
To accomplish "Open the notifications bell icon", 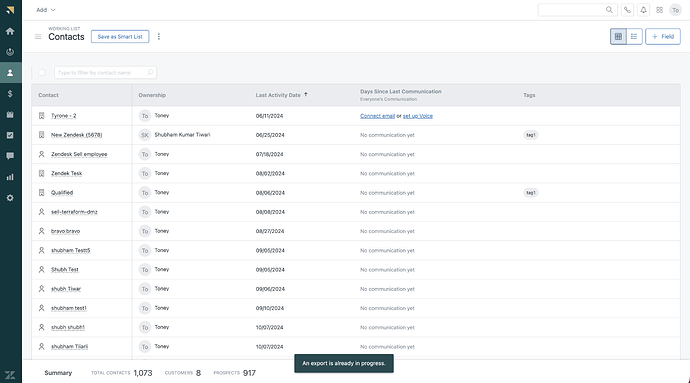I will point(643,10).
